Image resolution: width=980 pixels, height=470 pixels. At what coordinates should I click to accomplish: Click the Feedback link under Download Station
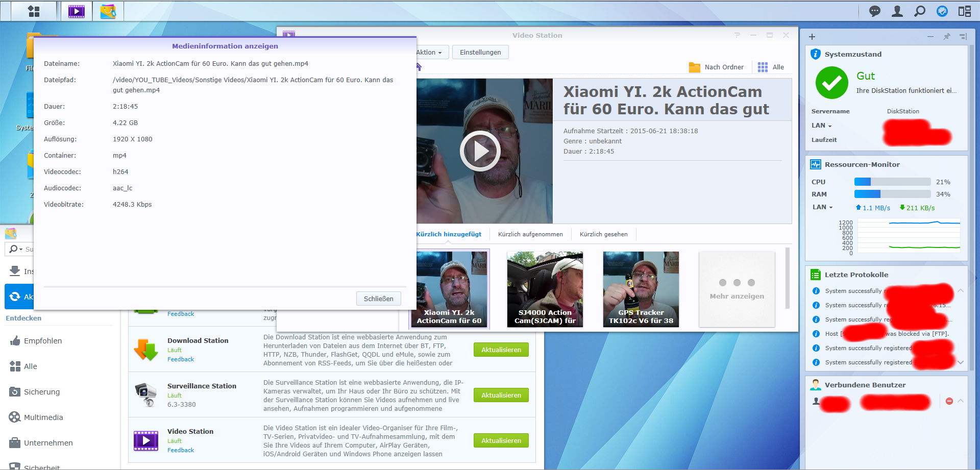[x=181, y=359]
